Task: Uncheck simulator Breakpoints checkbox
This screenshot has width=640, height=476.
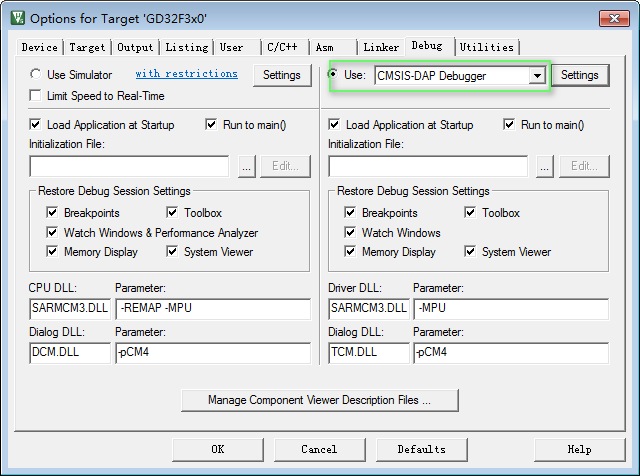Action: point(52,212)
